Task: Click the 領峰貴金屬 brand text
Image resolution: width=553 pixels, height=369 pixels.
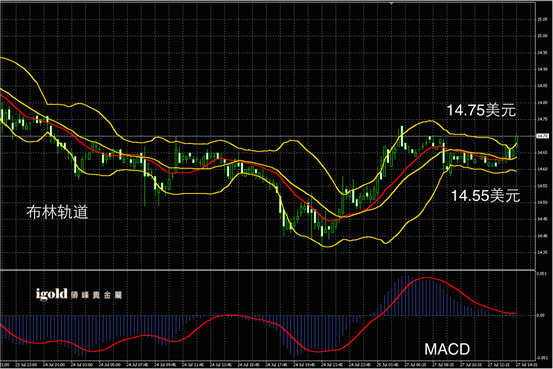Action: 96,295
